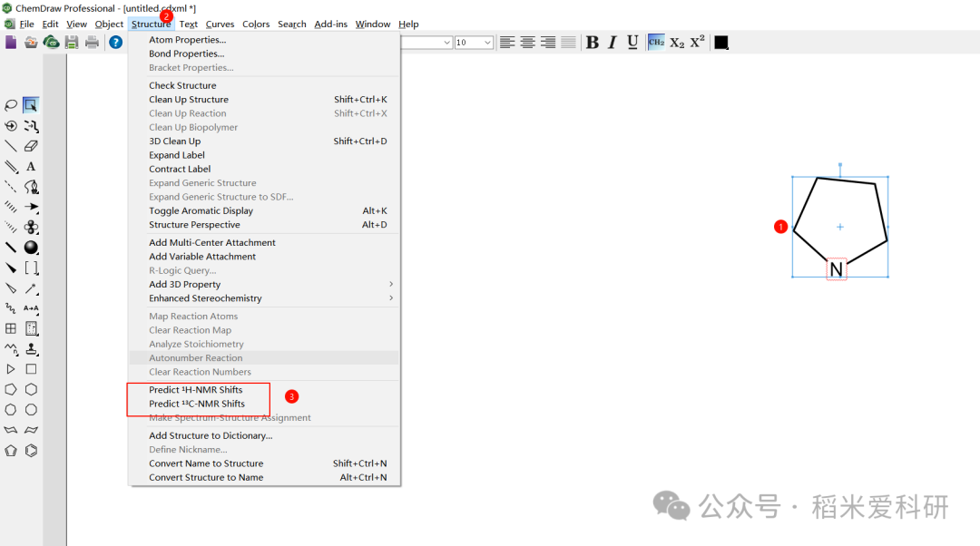The image size is (980, 546).
Task: Open the Add-ins menu
Action: (x=330, y=24)
